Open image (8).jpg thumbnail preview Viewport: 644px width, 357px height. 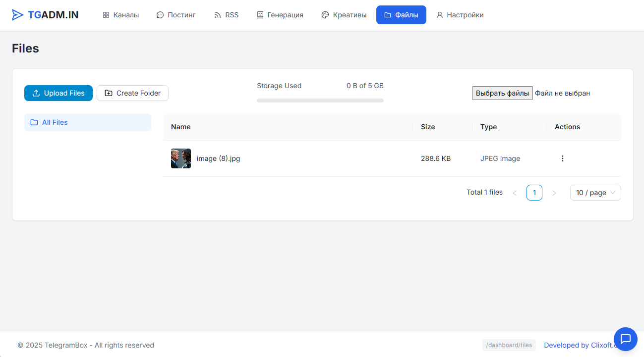(x=181, y=158)
